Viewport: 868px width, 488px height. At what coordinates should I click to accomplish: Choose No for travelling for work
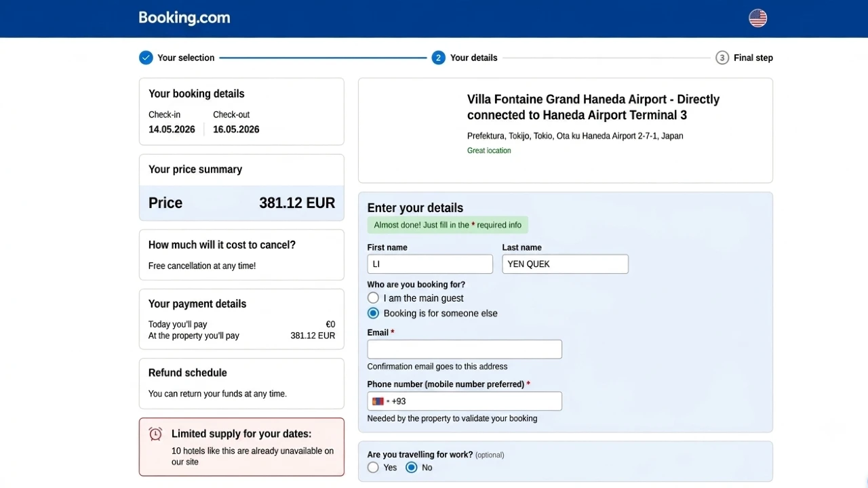(x=411, y=468)
